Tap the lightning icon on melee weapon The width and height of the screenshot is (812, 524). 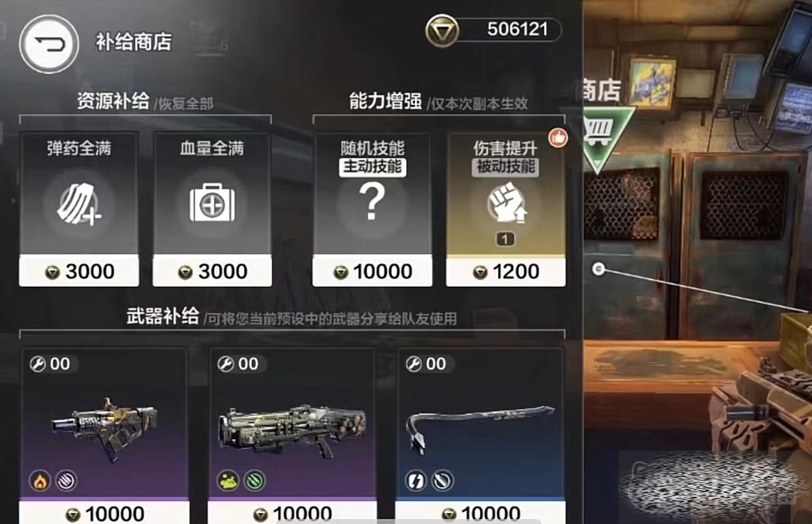[x=416, y=481]
